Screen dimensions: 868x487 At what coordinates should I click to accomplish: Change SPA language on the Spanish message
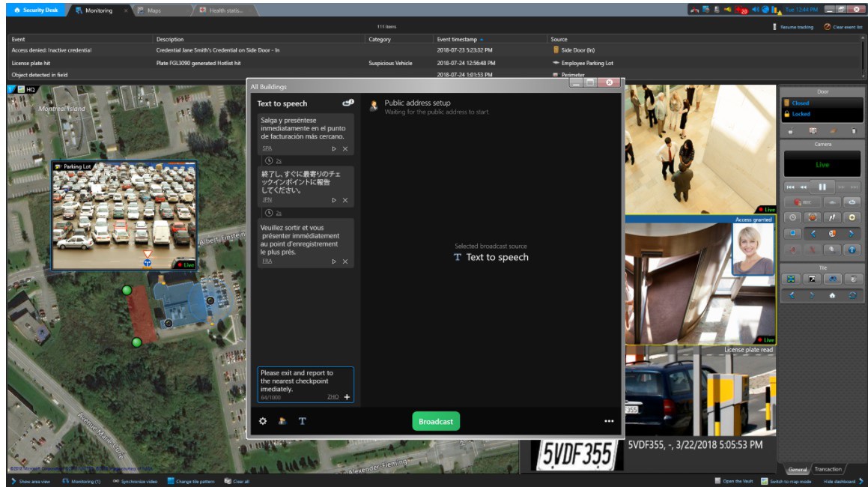(x=267, y=149)
